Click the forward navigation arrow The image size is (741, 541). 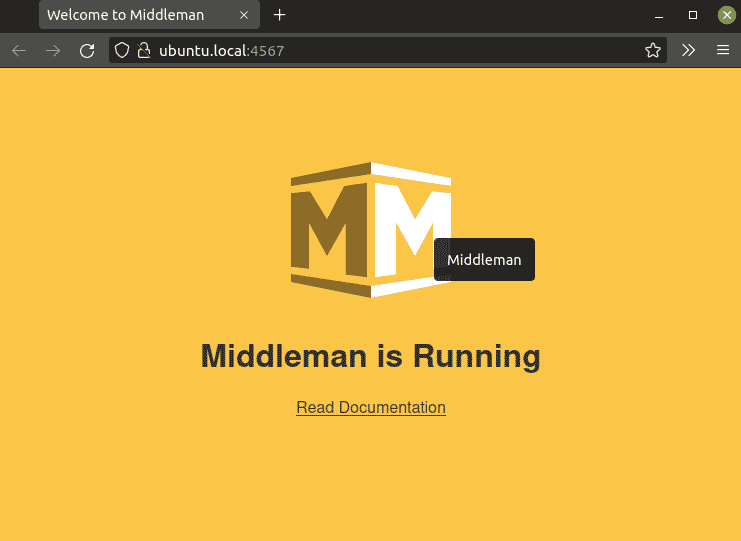(53, 51)
